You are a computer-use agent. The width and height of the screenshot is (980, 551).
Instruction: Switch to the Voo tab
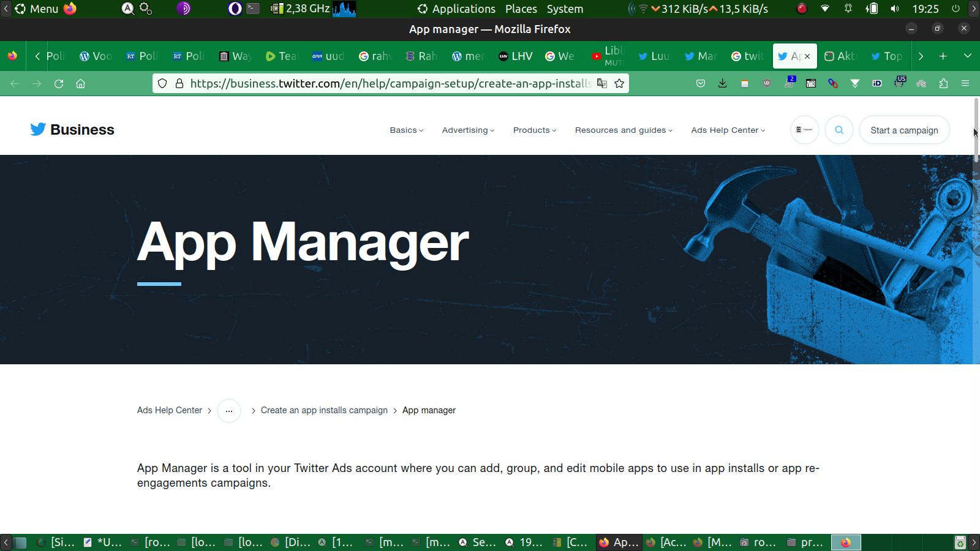[x=96, y=56]
